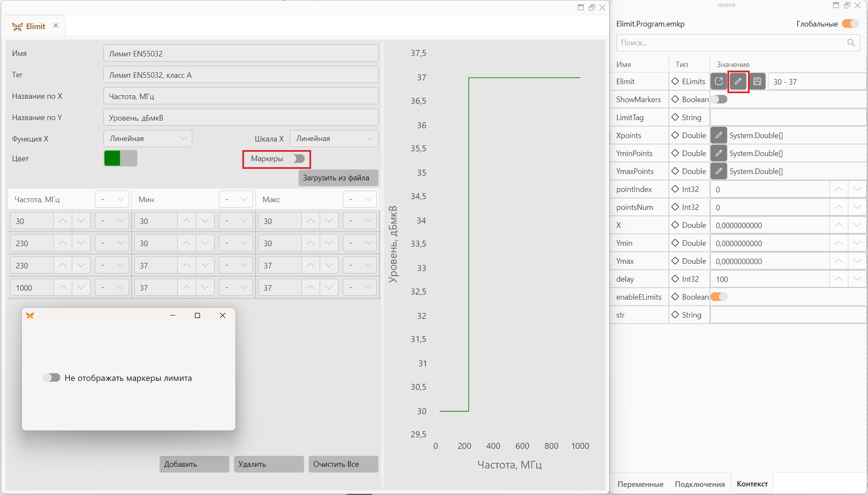The width and height of the screenshot is (868, 495).
Task: Decrease pointIndex value with down arrow
Action: [857, 189]
